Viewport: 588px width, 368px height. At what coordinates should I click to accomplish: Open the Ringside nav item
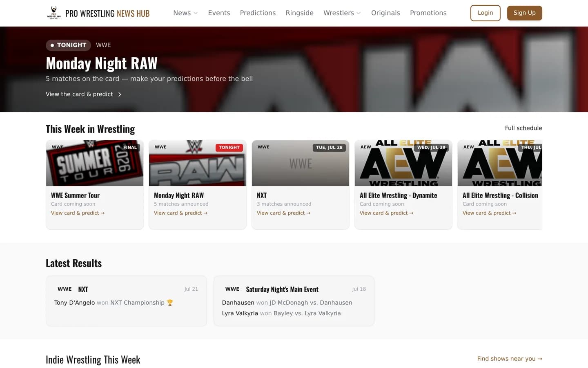(299, 13)
